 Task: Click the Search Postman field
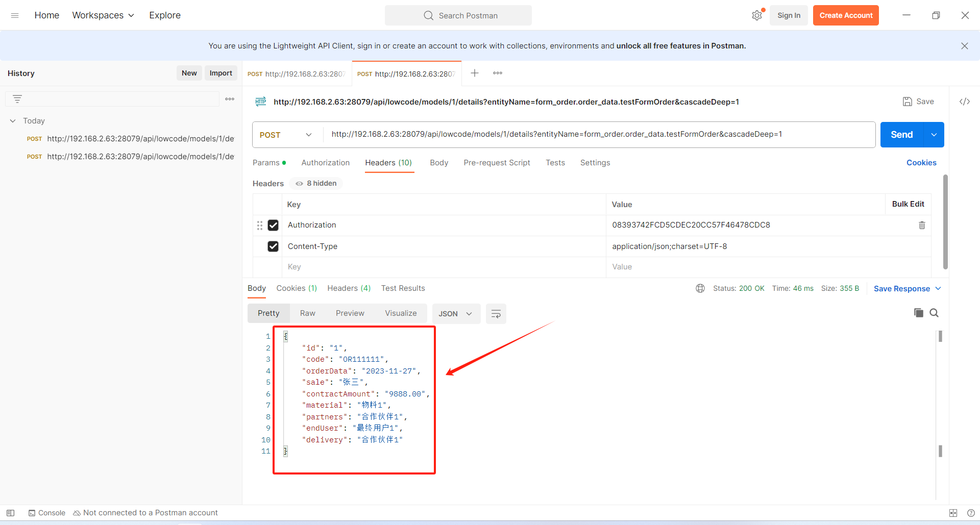pos(458,15)
